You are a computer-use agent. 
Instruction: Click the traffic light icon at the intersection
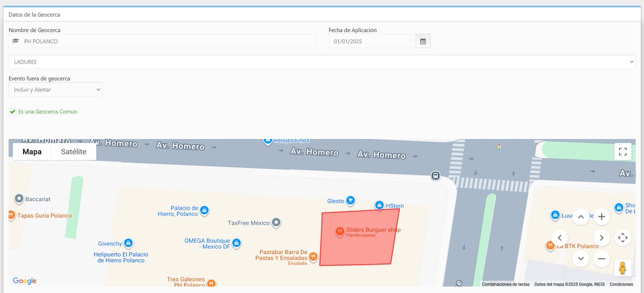499,146
